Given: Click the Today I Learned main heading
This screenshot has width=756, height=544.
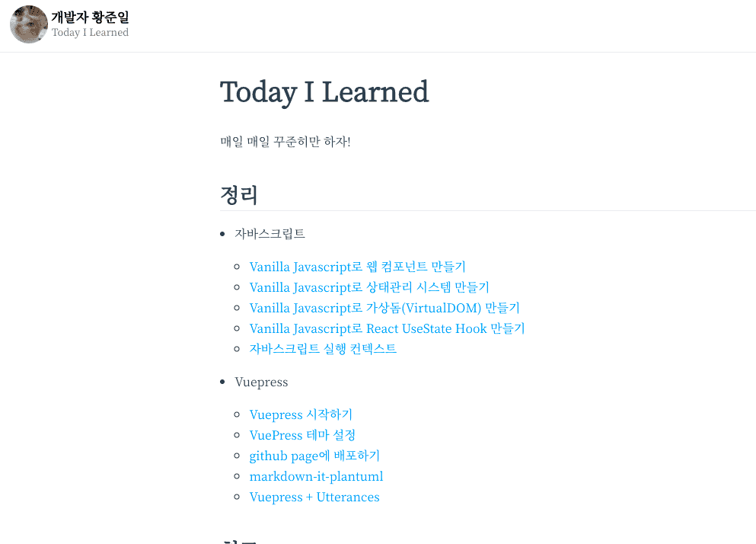Looking at the screenshot, I should click(x=324, y=91).
